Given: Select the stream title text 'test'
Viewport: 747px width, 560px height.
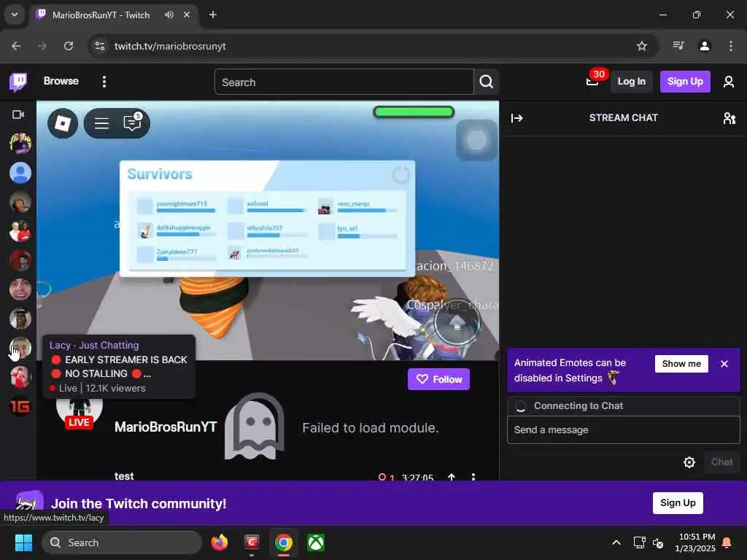Looking at the screenshot, I should click(x=124, y=475).
